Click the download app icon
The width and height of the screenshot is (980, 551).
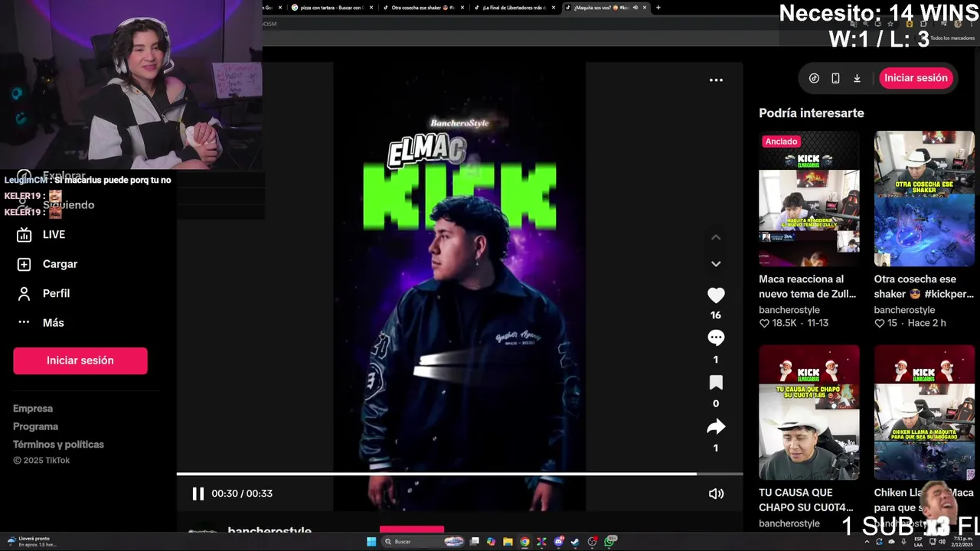[x=857, y=78]
